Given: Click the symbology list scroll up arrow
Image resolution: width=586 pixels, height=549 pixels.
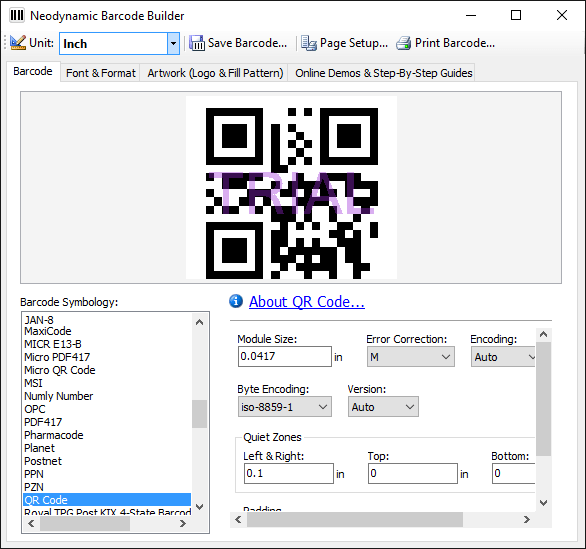Looking at the screenshot, I should coord(200,322).
